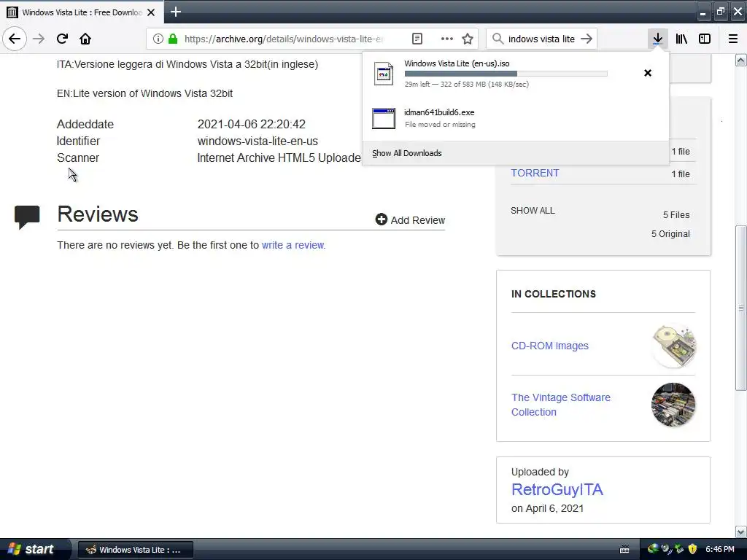Open the CD-ROM Images collection
747x560 pixels.
[550, 346]
